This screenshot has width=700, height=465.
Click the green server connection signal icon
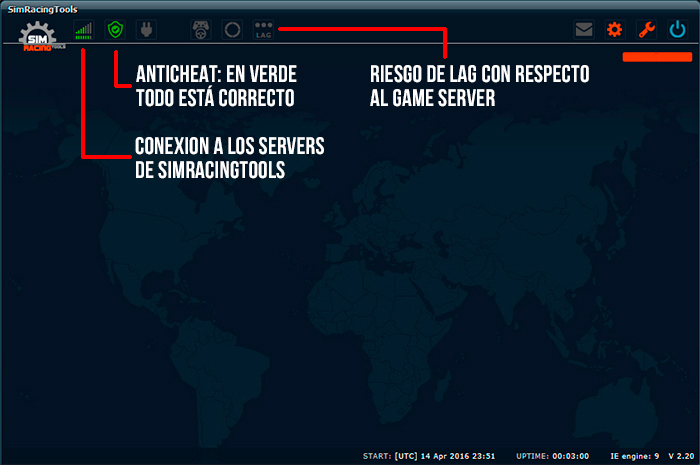click(83, 31)
